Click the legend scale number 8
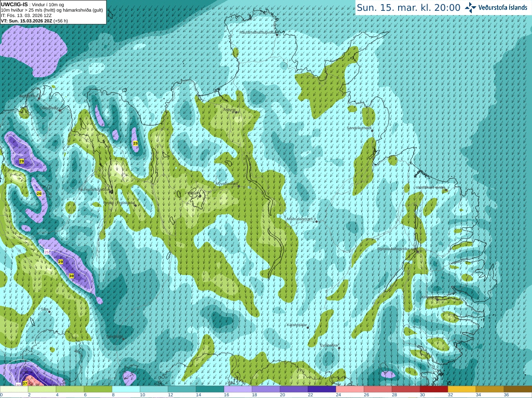The image size is (532, 398). coord(113,395)
